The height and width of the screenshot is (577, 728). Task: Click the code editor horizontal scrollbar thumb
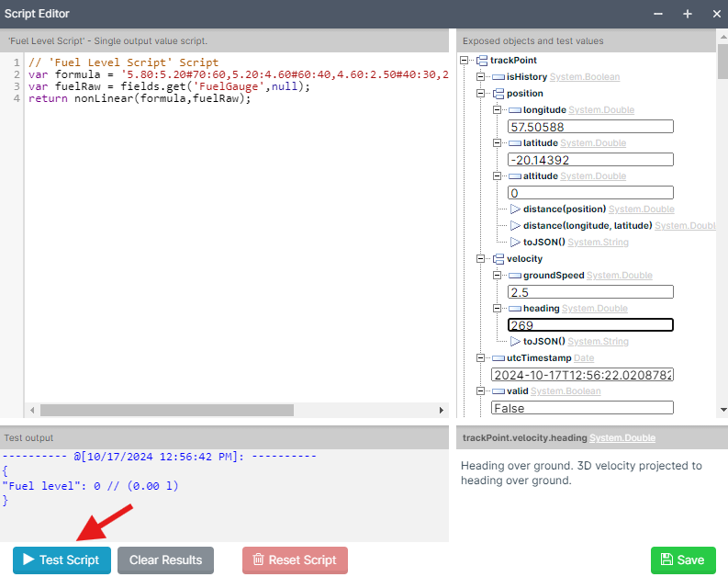(x=167, y=410)
